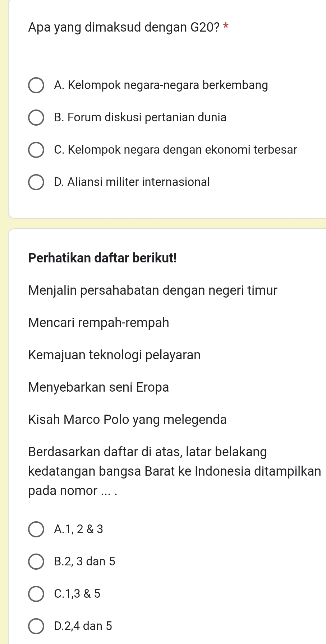Click the 'Berdasarkan daftar di atas' question paragraph

tap(174, 471)
